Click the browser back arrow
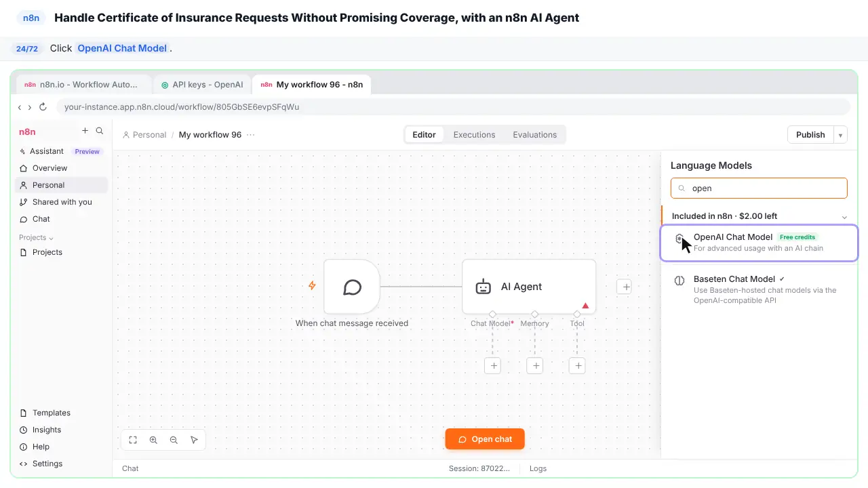The height and width of the screenshot is (488, 868). [20, 107]
